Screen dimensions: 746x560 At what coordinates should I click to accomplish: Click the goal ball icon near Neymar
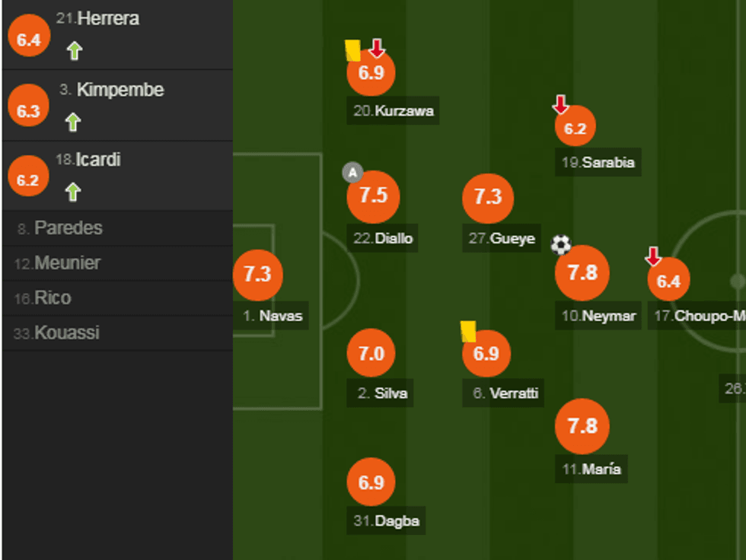pyautogui.click(x=561, y=244)
